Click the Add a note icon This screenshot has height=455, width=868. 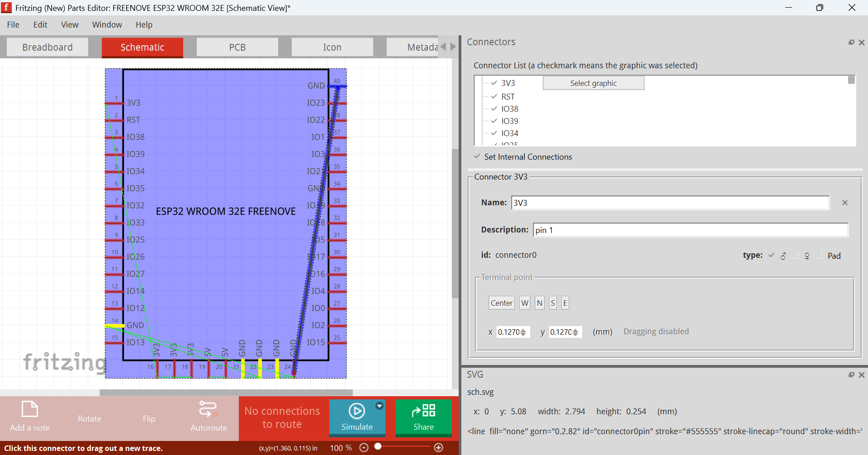30,409
